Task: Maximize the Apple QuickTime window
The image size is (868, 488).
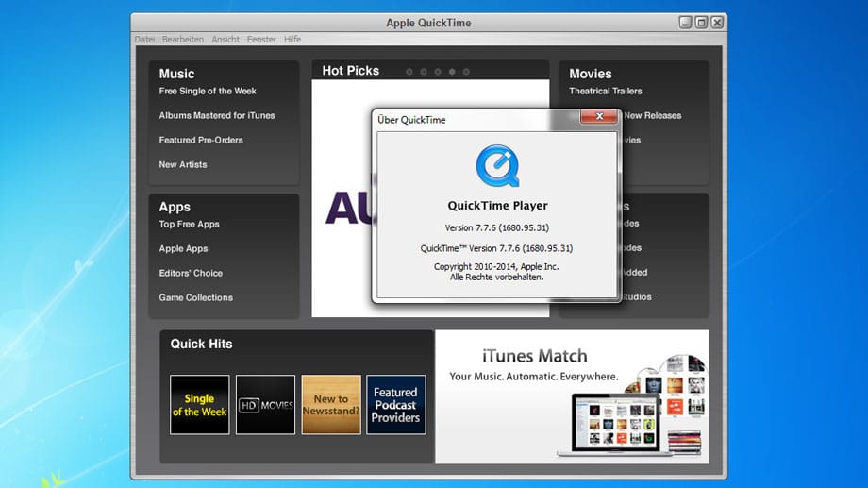Action: click(701, 22)
